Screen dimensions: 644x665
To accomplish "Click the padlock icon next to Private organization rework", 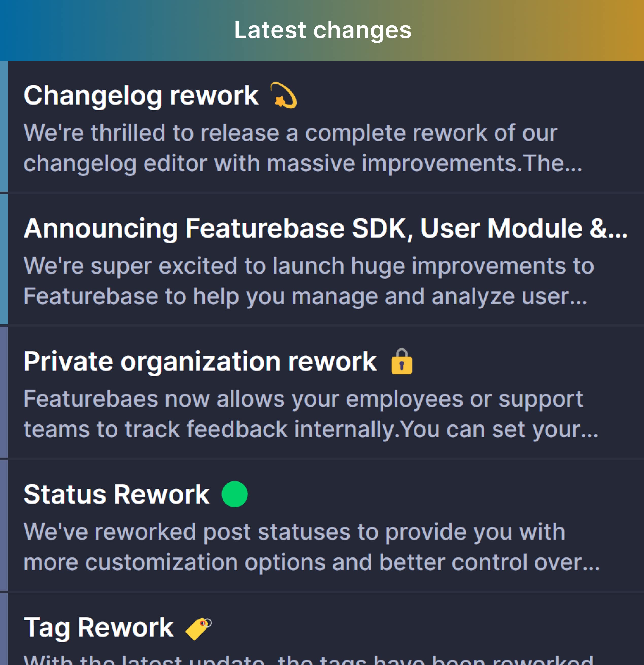I will (x=401, y=361).
